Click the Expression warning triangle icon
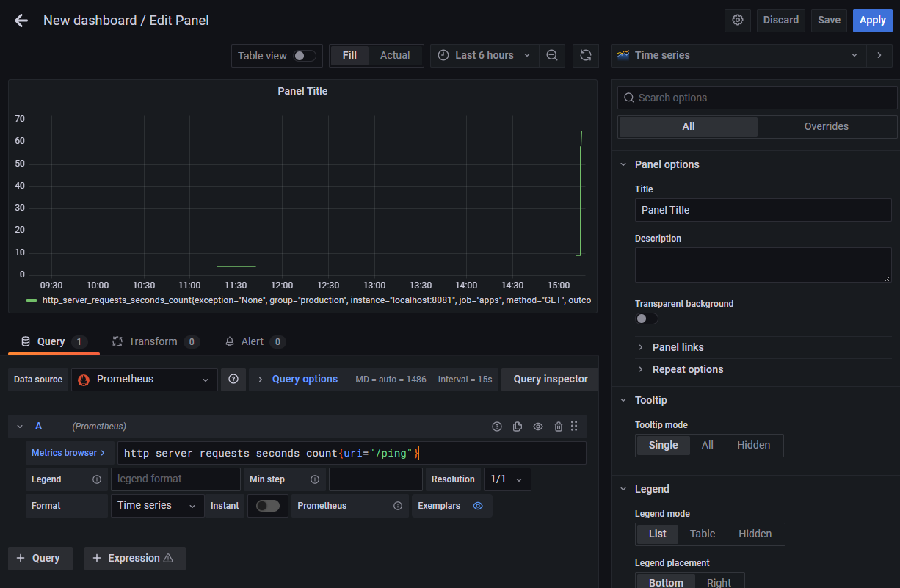900x588 pixels. (x=169, y=558)
